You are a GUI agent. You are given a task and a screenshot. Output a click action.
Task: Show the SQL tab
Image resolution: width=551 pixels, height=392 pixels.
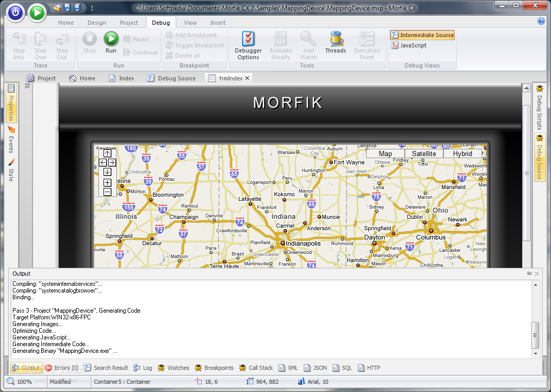click(342, 368)
